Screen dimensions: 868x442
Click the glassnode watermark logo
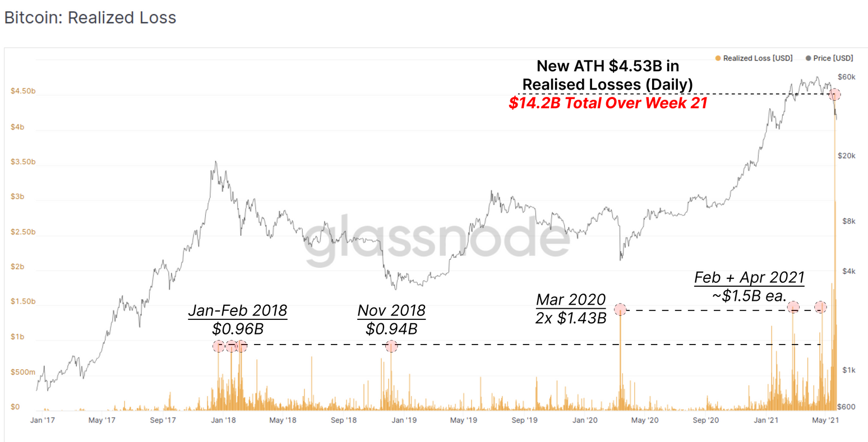coord(437,239)
